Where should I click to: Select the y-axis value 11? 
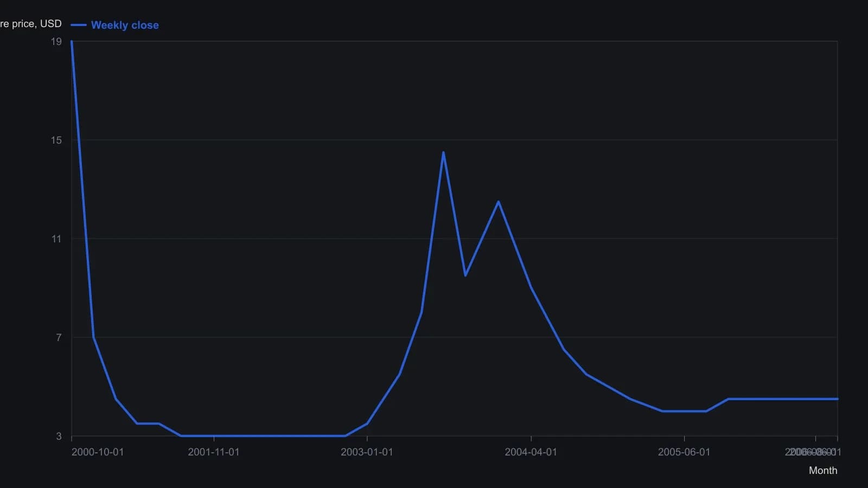click(56, 239)
